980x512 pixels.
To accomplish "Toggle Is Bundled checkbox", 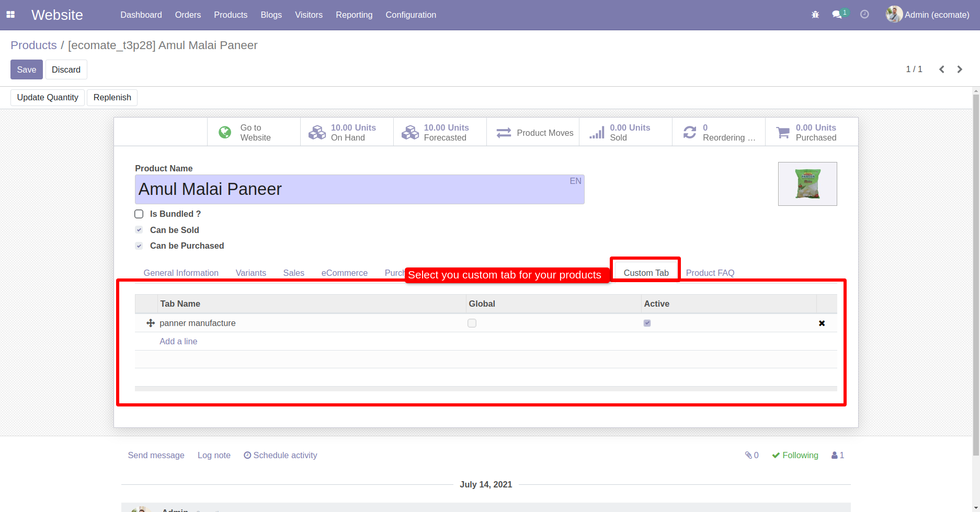I will tap(139, 214).
